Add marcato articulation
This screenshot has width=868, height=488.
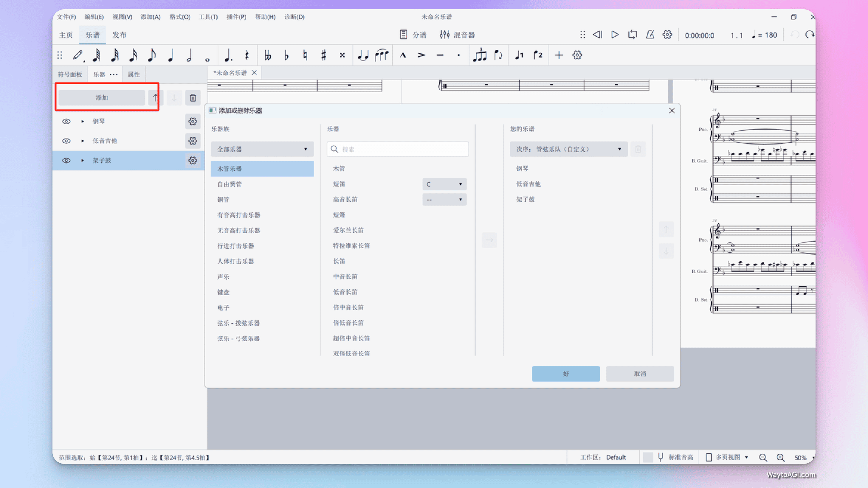click(x=403, y=55)
